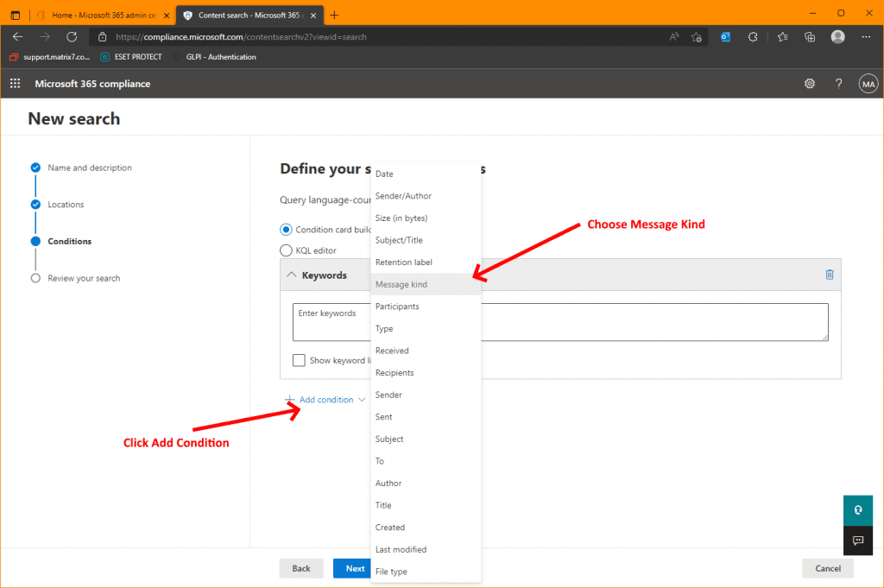
Task: Open the feedback chat widget
Action: point(858,541)
